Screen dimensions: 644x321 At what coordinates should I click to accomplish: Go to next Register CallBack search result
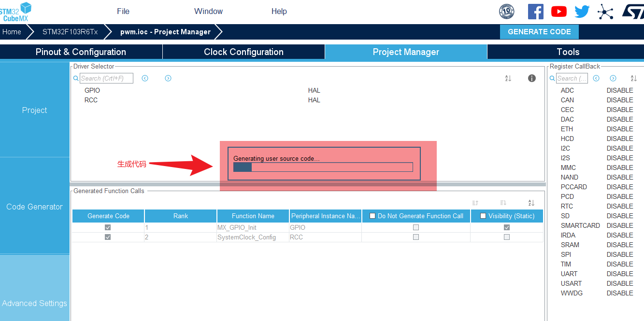click(x=613, y=78)
